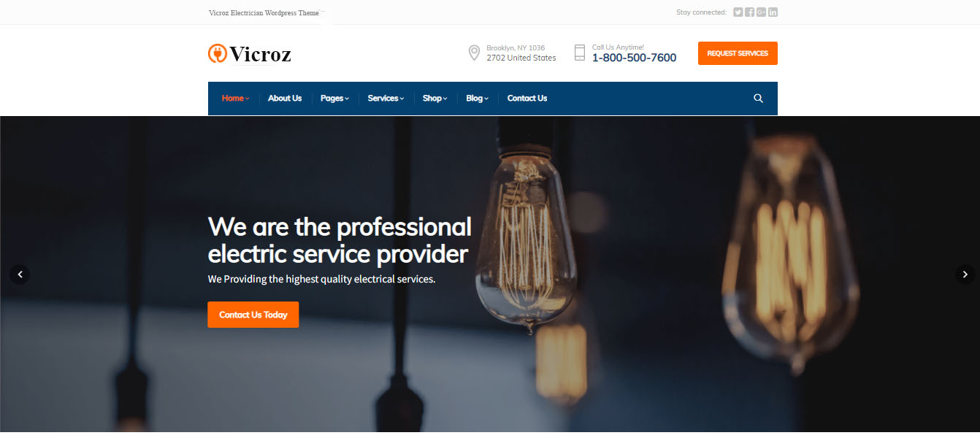Open the Facebook social icon
The height and width of the screenshot is (438, 980).
click(x=749, y=12)
